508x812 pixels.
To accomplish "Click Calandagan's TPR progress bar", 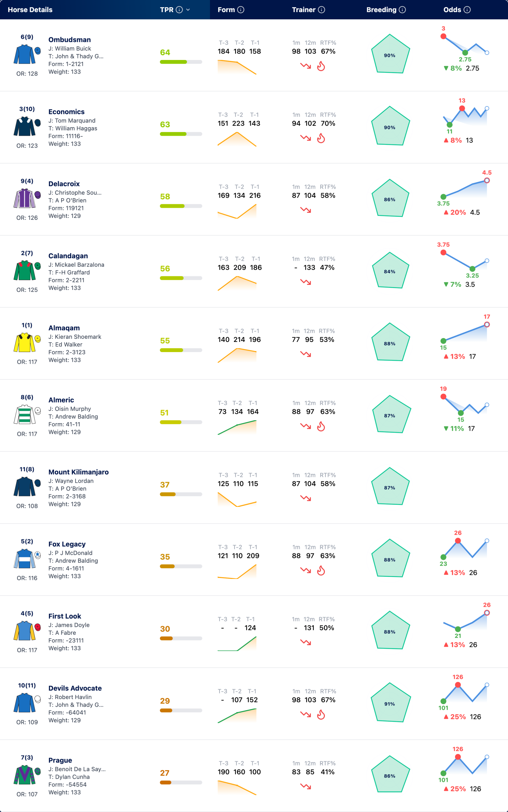I will 181,278.
